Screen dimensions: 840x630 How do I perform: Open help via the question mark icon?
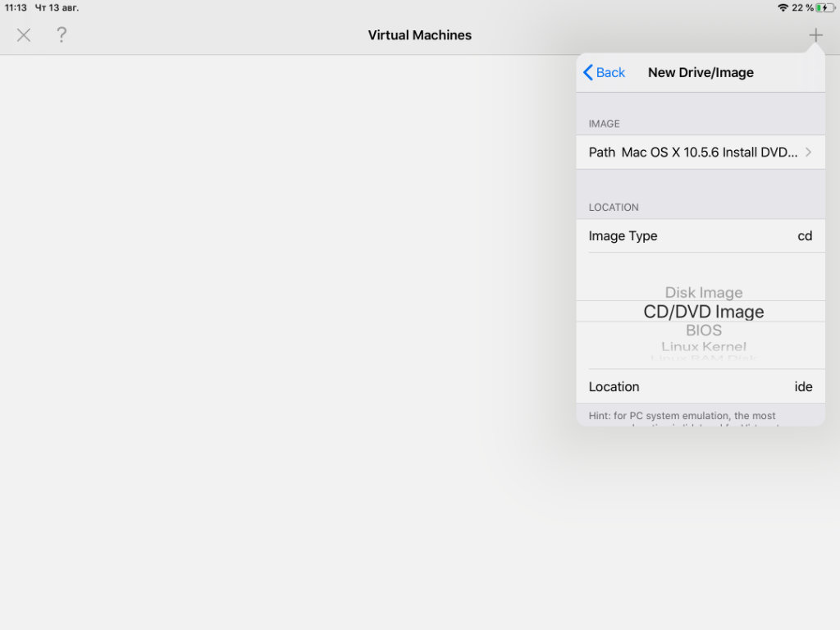pos(62,35)
